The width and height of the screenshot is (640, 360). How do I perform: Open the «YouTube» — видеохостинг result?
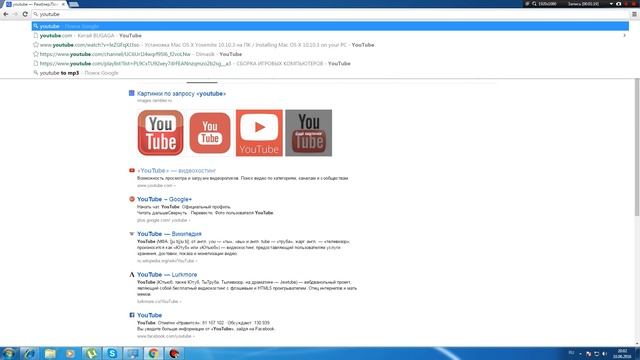(x=176, y=171)
